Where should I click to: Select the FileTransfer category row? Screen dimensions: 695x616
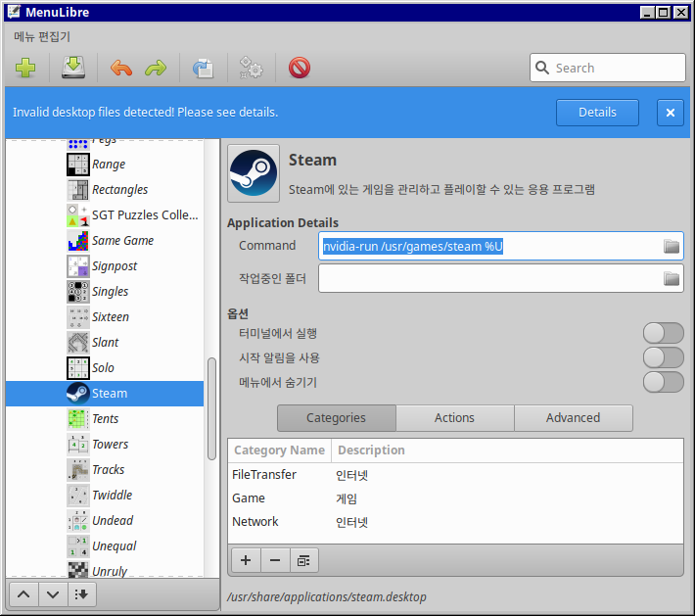point(455,475)
